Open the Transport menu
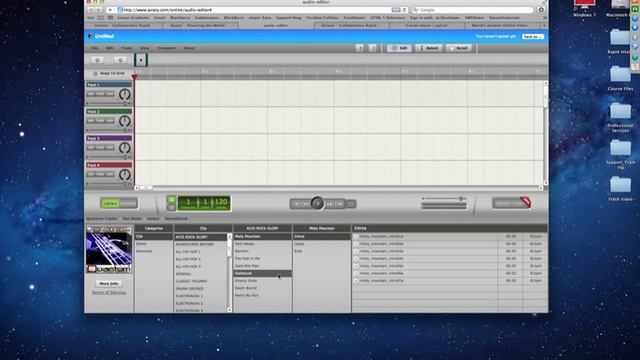The width and height of the screenshot is (640, 360). click(166, 48)
